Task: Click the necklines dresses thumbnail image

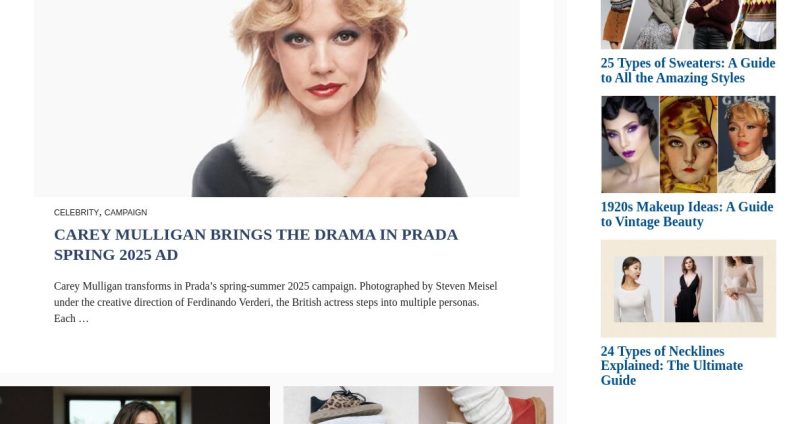Action: click(688, 289)
